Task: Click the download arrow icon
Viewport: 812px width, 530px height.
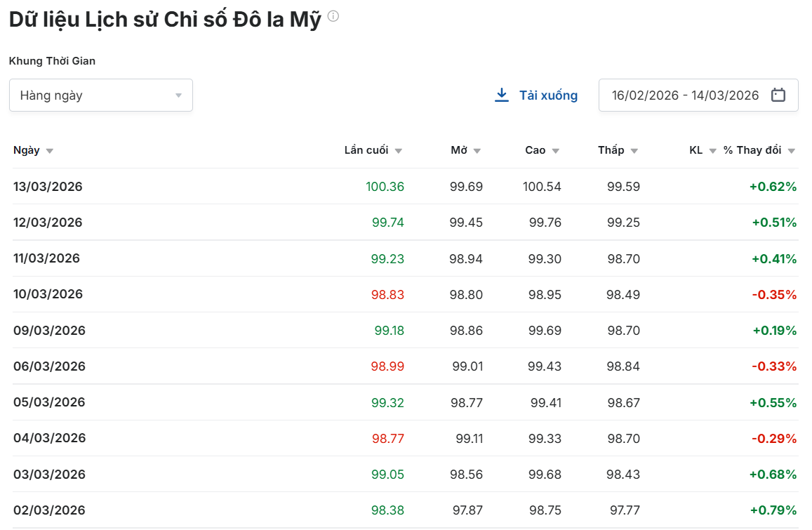Action: coord(502,95)
